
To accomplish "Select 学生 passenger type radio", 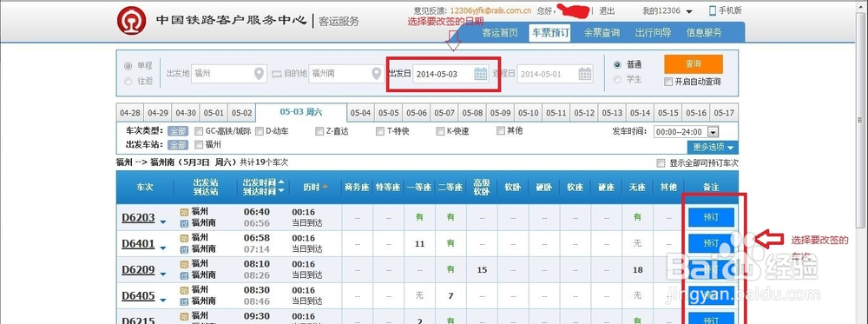I will point(618,80).
